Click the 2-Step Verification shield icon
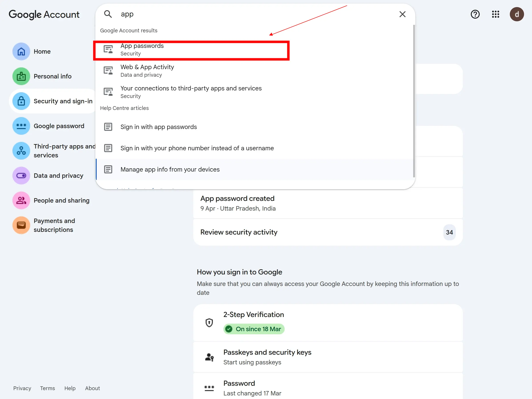 (x=209, y=323)
